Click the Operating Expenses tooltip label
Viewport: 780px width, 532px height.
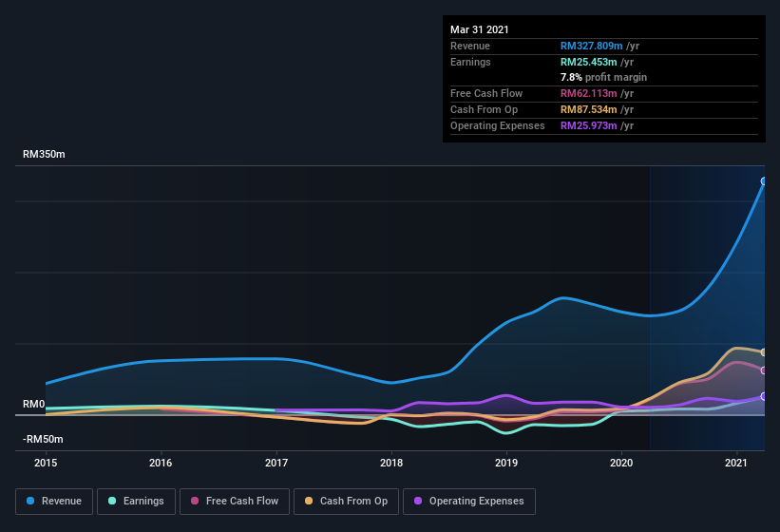click(498, 125)
